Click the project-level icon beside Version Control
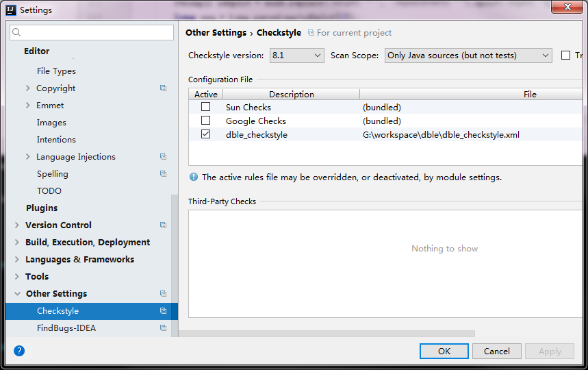Screen dimensions: 588x370 tap(163, 225)
